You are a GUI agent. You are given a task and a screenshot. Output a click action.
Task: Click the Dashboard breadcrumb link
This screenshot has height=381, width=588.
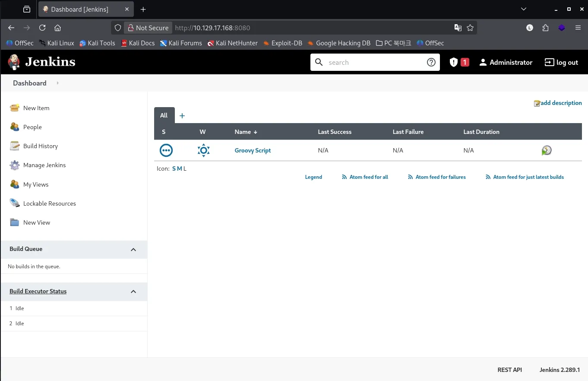tap(30, 83)
